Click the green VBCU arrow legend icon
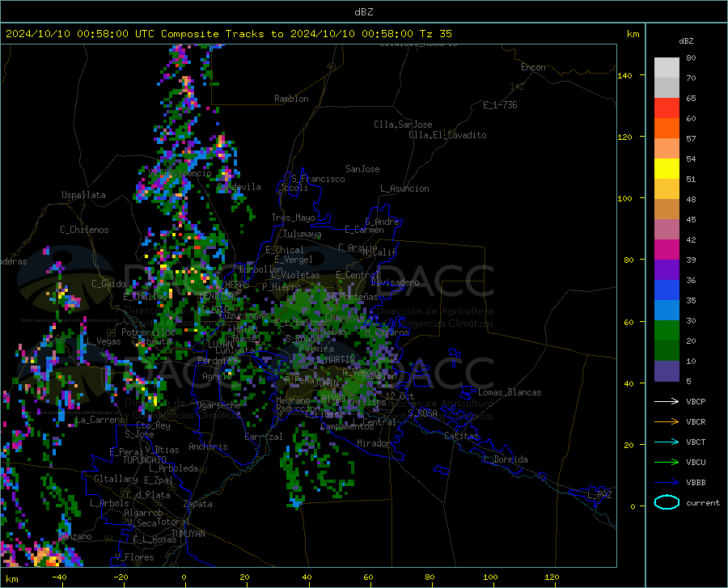This screenshot has width=728, height=588. point(667,463)
